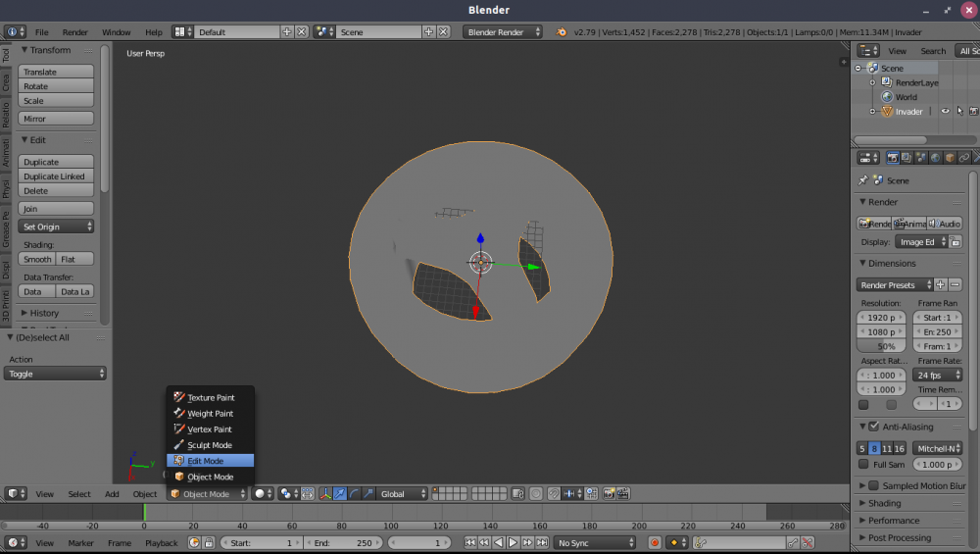The height and width of the screenshot is (554, 980).
Task: Click the World properties tab icon
Action: (935, 158)
